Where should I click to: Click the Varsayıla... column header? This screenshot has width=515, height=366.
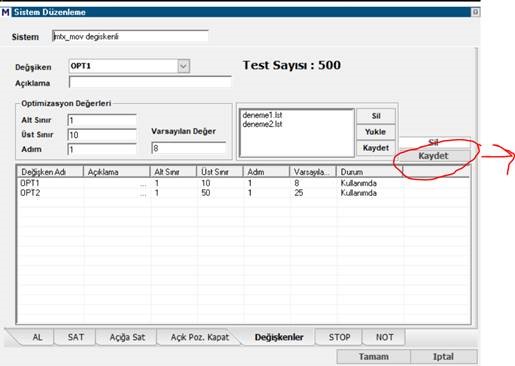313,172
